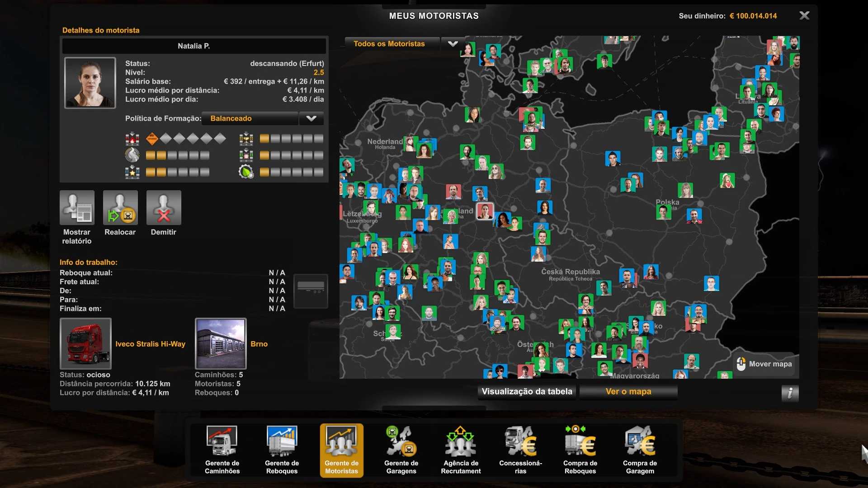The width and height of the screenshot is (868, 488).
Task: Open the Brno garage thumbnail
Action: pyautogui.click(x=221, y=343)
